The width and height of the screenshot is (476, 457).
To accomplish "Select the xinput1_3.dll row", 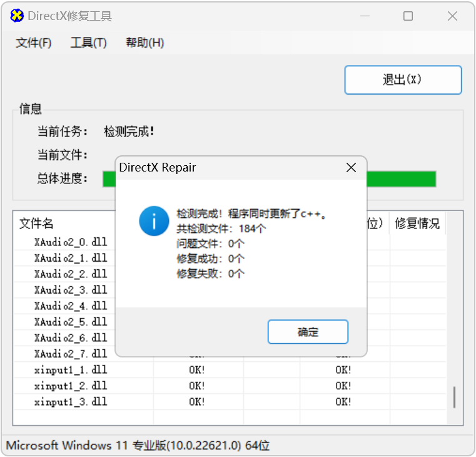I will tap(230, 402).
